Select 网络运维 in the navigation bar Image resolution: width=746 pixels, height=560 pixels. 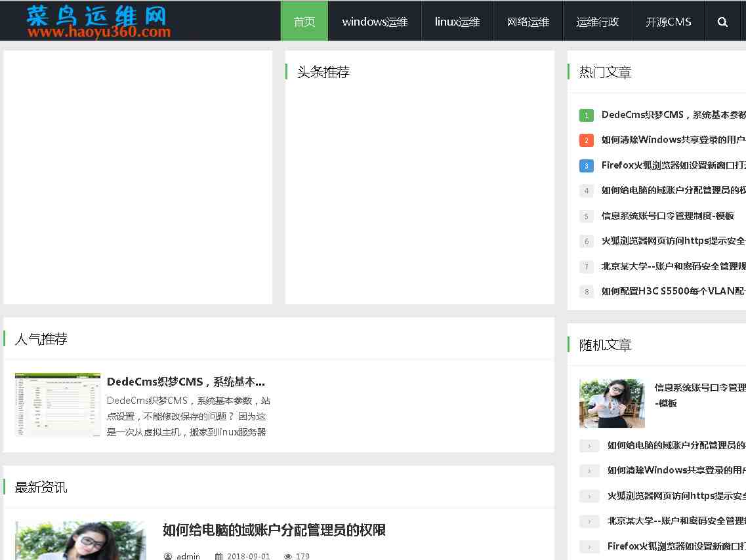pos(528,22)
